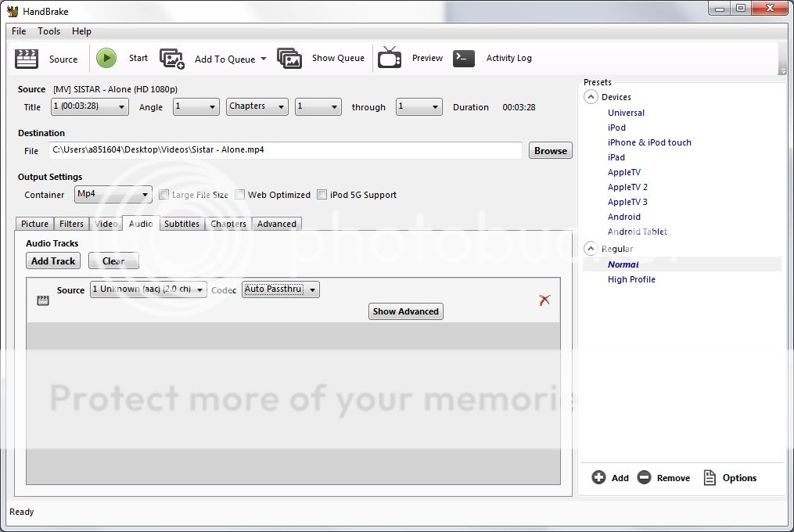Remove audio track with red X
This screenshot has height=532, width=794.
coord(544,300)
